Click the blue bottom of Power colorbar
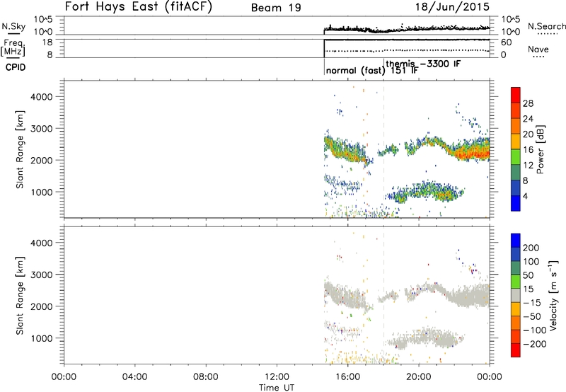Viewport: 566px width, 392px height. 516,203
